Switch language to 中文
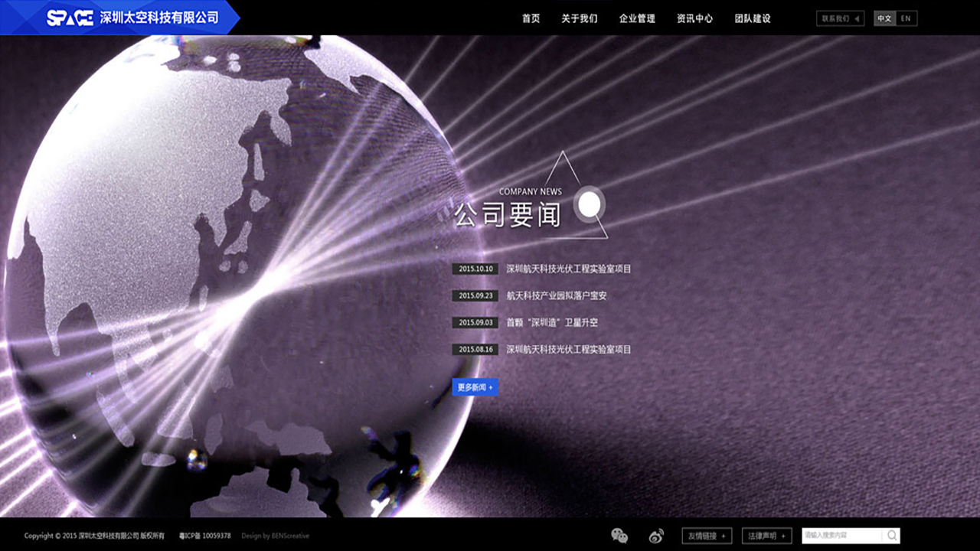This screenshot has height=551, width=980. (x=884, y=18)
